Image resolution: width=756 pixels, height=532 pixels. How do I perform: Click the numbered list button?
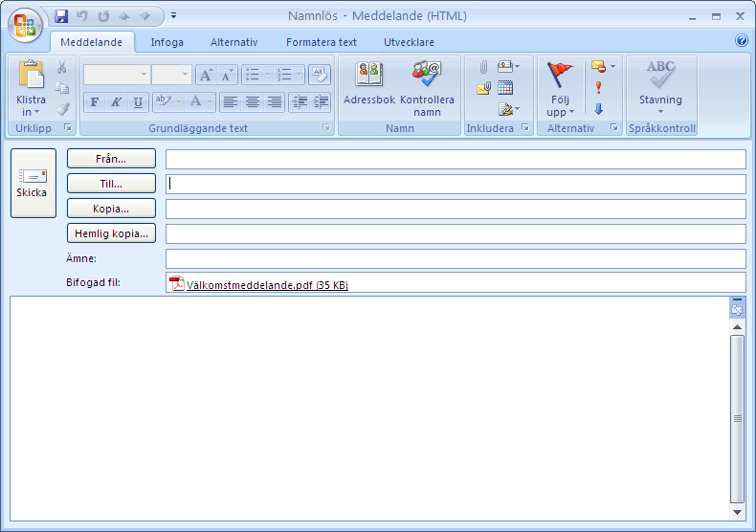pos(284,75)
